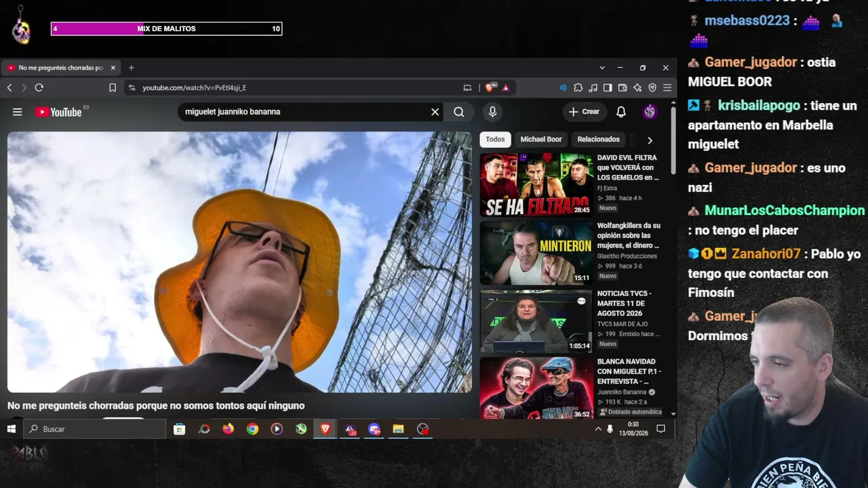Click the picture-in-picture icon in address bar
Image resolution: width=868 pixels, height=488 pixels.
[467, 87]
